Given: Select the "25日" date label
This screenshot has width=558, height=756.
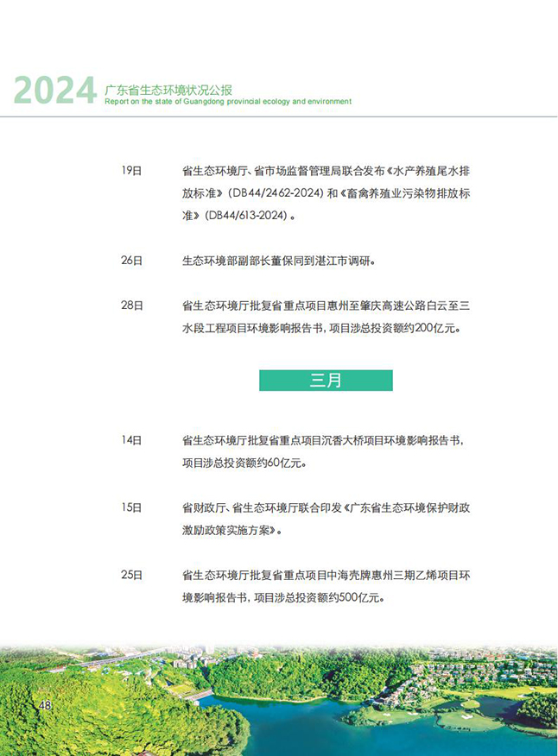Looking at the screenshot, I should click(x=131, y=575).
